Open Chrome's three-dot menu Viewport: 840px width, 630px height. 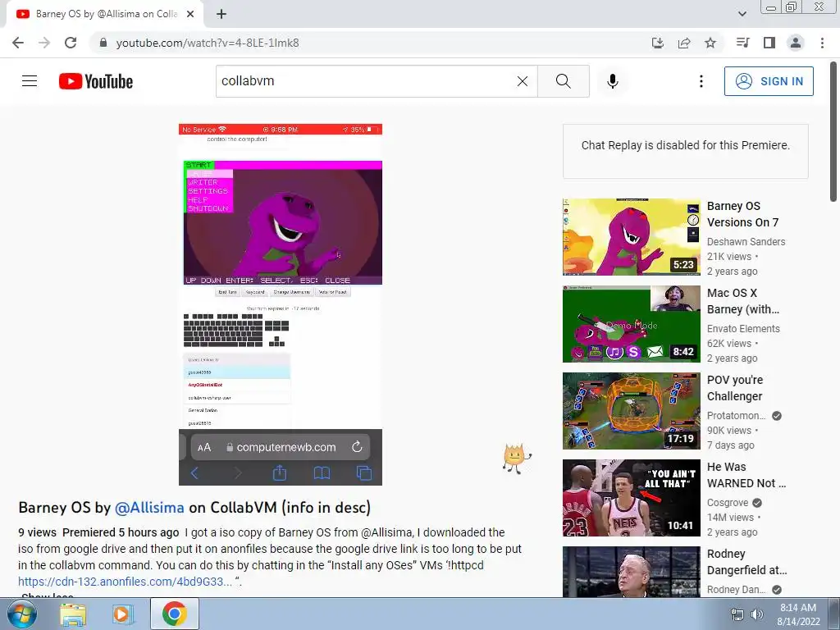click(x=822, y=43)
